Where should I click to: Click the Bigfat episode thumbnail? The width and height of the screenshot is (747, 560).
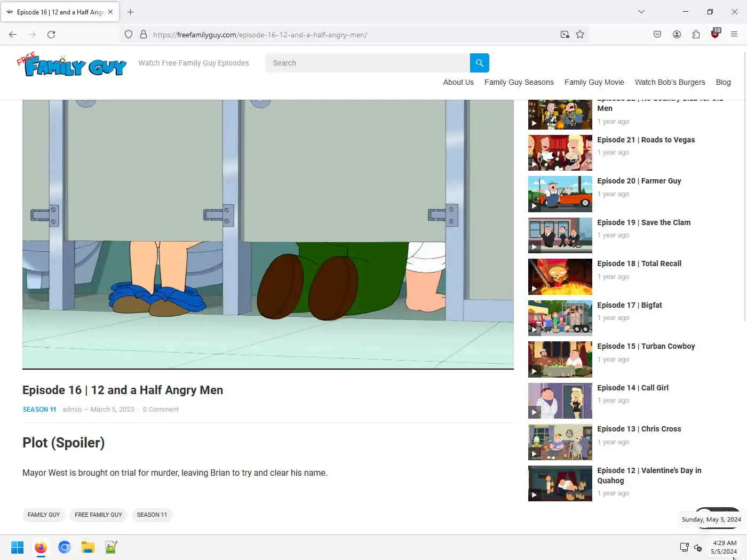[560, 318]
